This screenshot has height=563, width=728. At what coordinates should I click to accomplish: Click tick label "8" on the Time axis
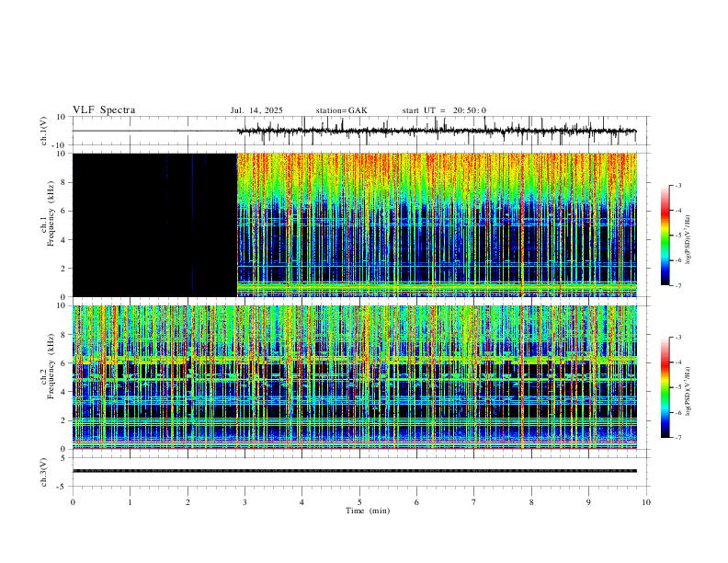coord(531,502)
